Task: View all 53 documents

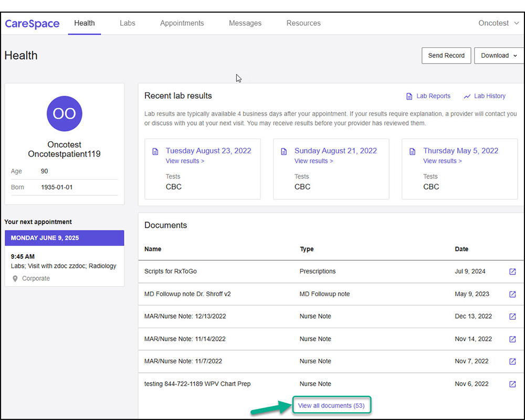Action: tap(331, 405)
